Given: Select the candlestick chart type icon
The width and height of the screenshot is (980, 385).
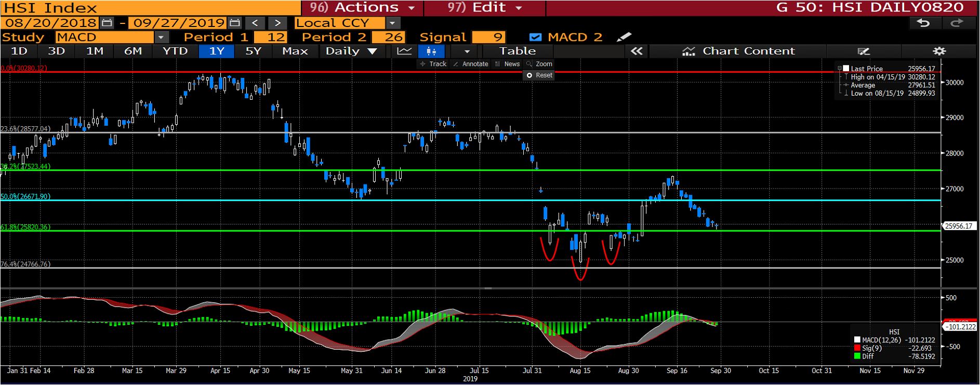Looking at the screenshot, I should tap(431, 51).
